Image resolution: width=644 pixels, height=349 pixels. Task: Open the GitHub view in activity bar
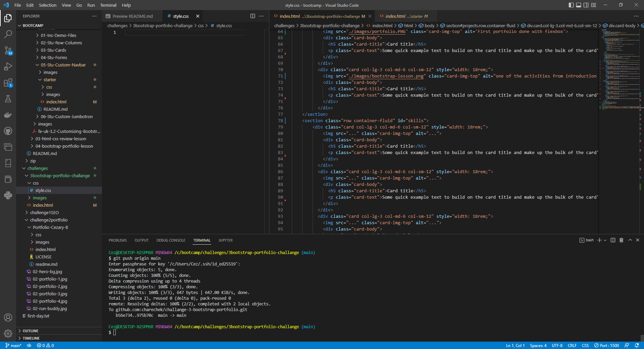click(x=8, y=131)
